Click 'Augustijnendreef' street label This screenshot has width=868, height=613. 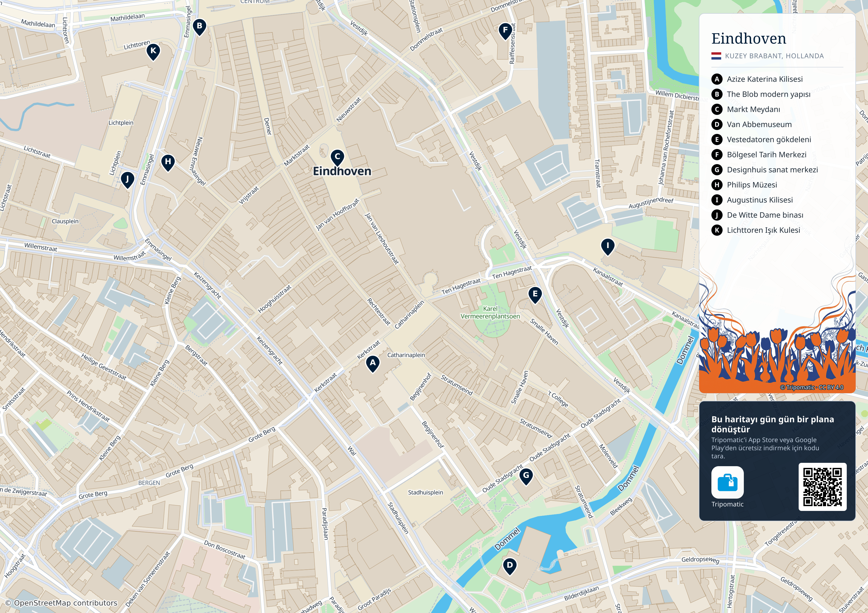click(x=651, y=203)
